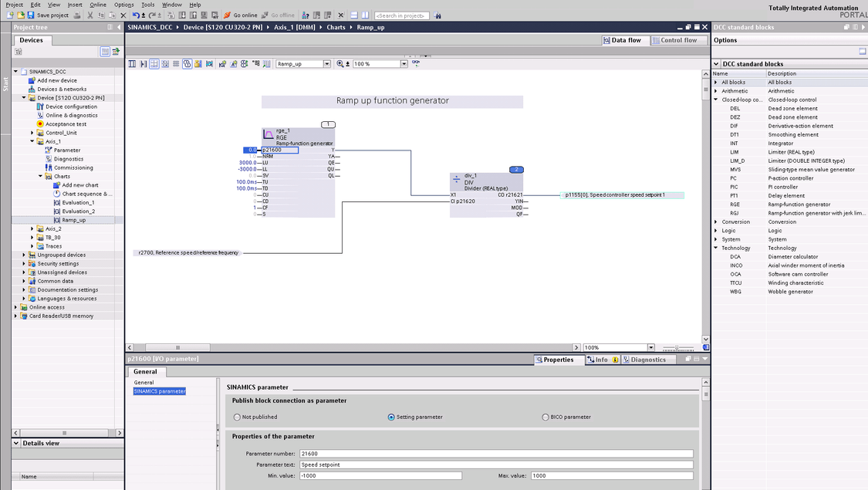Expand the Conversion block category
The height and width of the screenshot is (490, 868).
pyautogui.click(x=716, y=222)
